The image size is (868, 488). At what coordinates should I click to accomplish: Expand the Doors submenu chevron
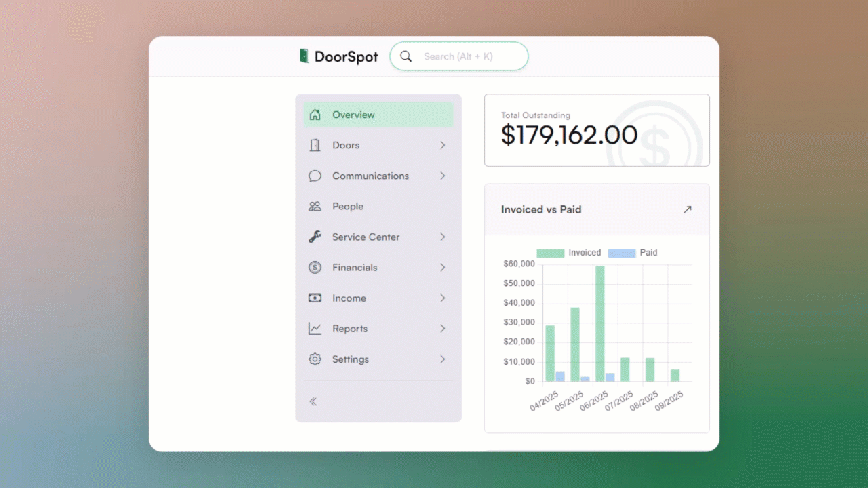442,145
